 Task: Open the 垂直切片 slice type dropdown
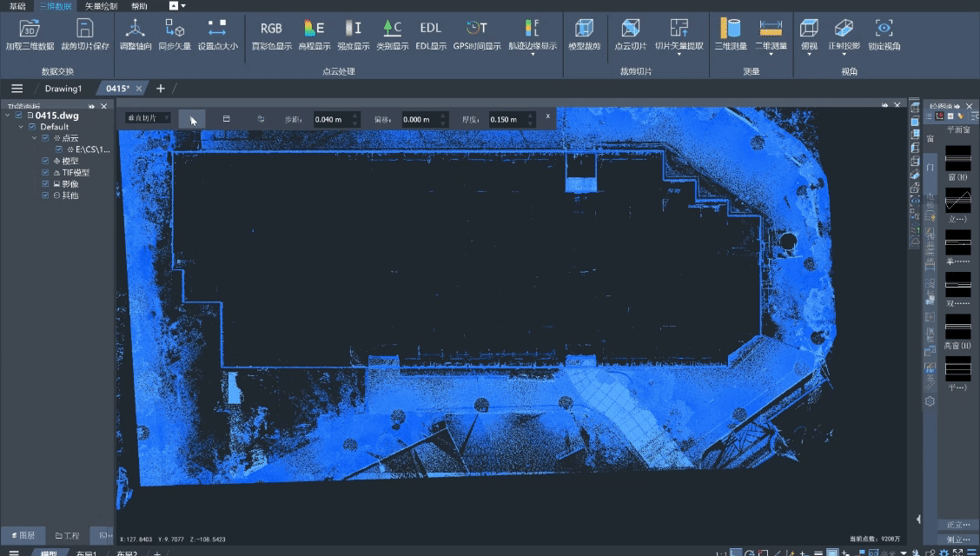pyautogui.click(x=148, y=118)
